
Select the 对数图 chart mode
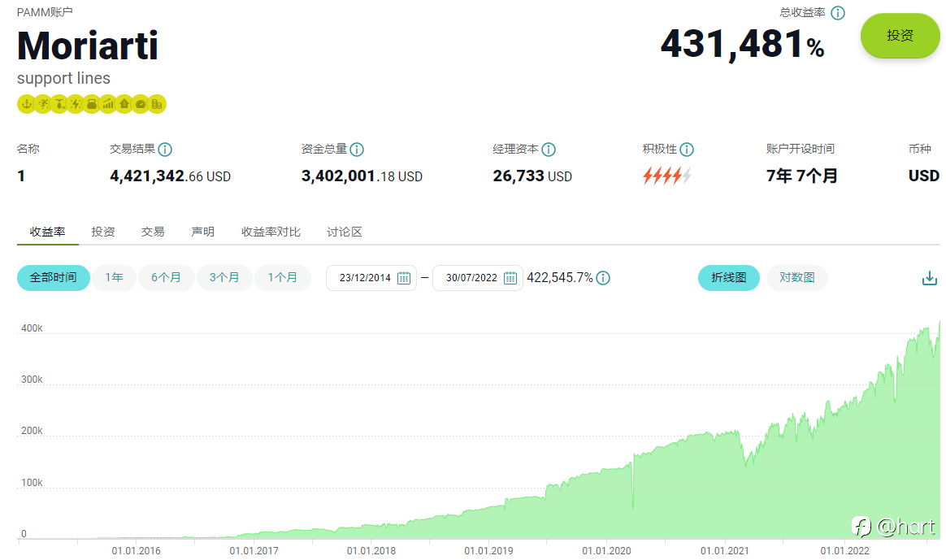(797, 278)
